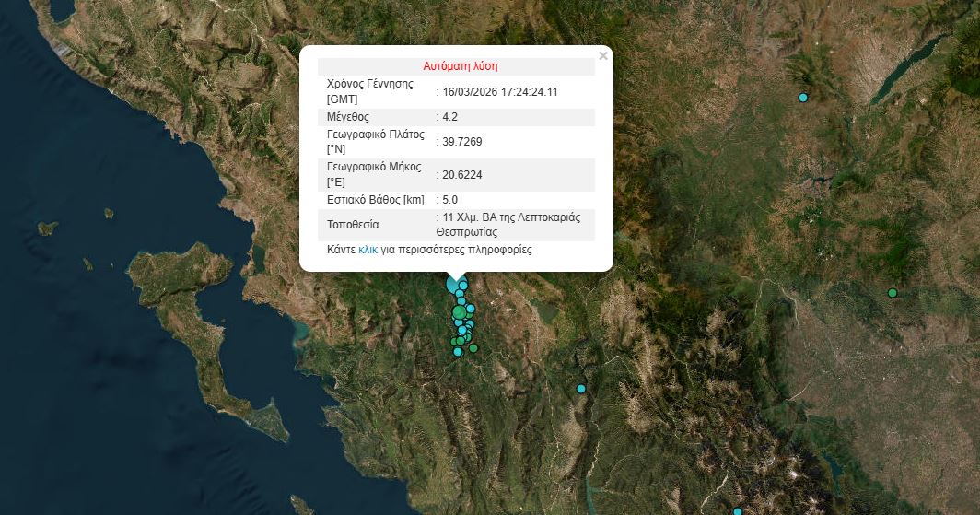Image resolution: width=980 pixels, height=515 pixels.
Task: Select the cyan marker at the bottom edge
Action: 738,511
